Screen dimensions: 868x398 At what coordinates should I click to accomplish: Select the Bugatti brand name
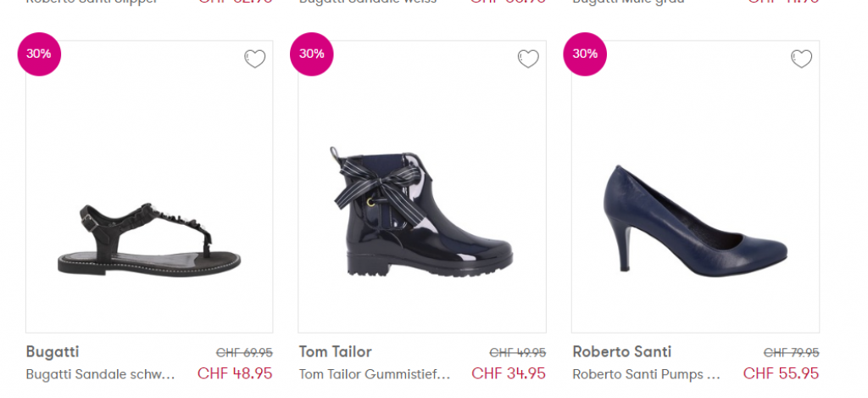[x=53, y=351]
